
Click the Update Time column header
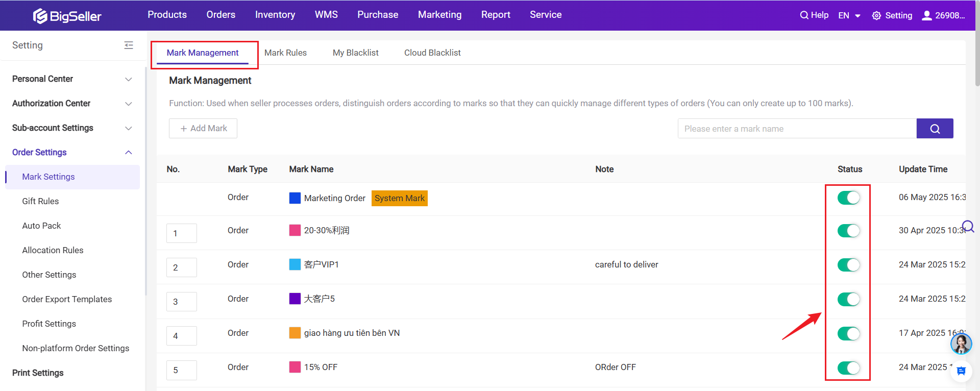click(x=923, y=169)
